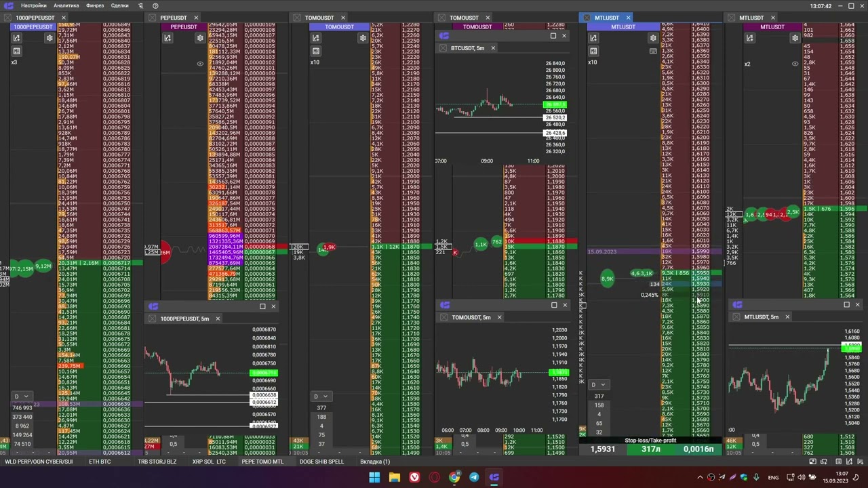The image size is (868, 488).
Task: Open Telegram from taskbar
Action: 474,477
